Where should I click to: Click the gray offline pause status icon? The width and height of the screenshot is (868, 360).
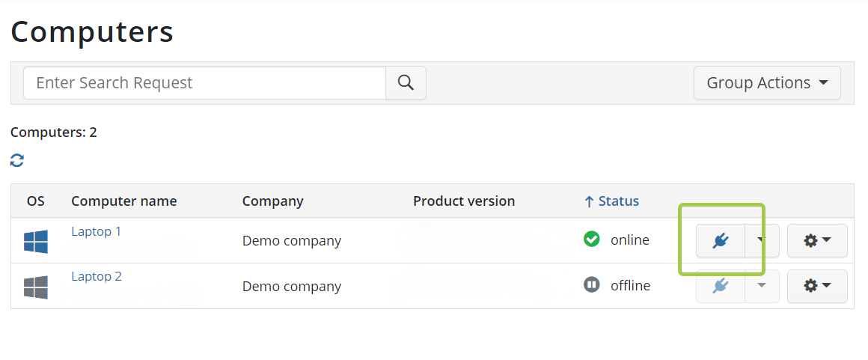(x=592, y=284)
